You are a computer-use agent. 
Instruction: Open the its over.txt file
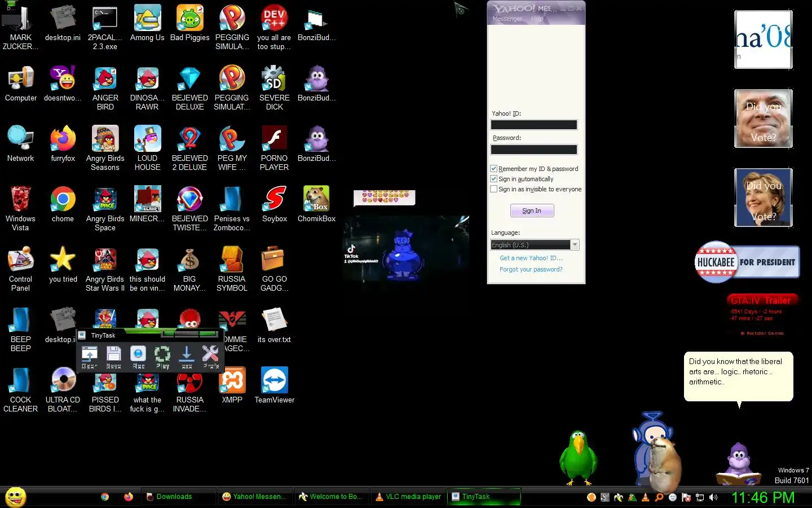[x=275, y=326]
